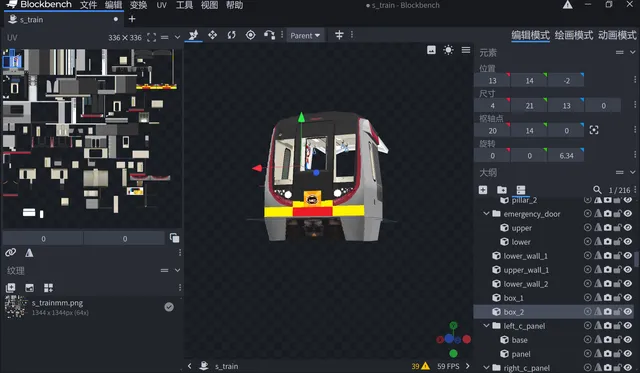Viewport: 640px width, 373px height.
Task: Toggle visibility of upper cube
Action: 628,227
